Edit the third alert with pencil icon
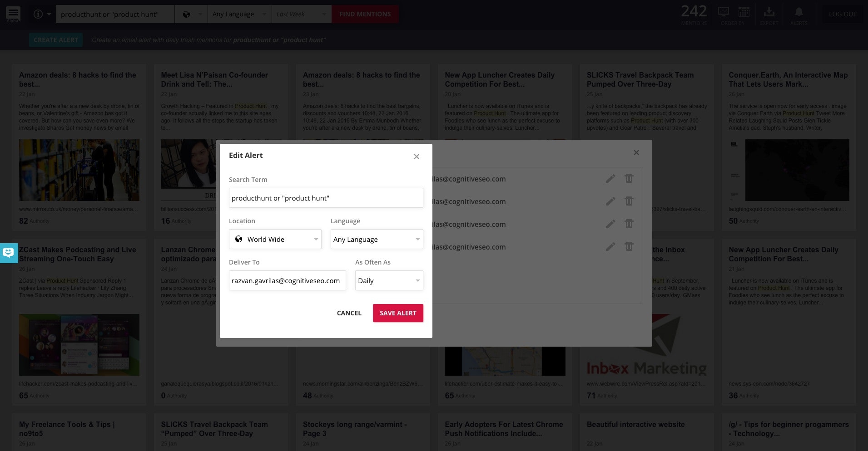This screenshot has height=451, width=868. coord(610,224)
